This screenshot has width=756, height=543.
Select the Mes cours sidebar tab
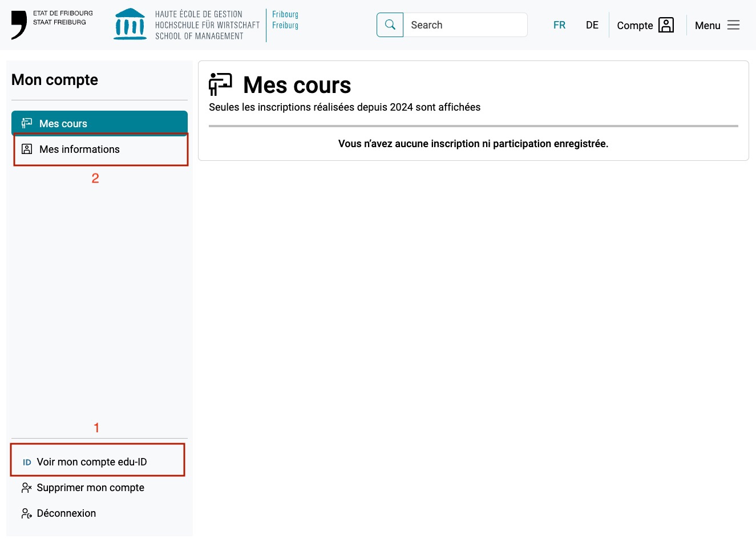click(63, 124)
